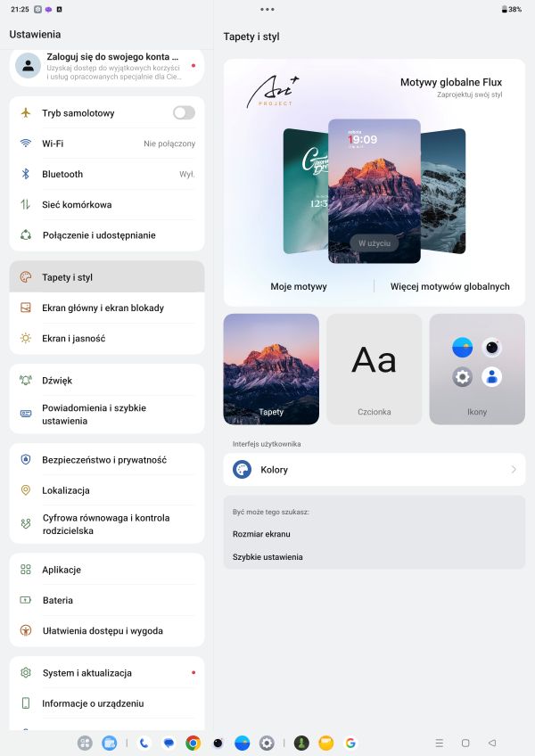Open Bluetooth settings
The height and width of the screenshot is (756, 535).
[107, 174]
